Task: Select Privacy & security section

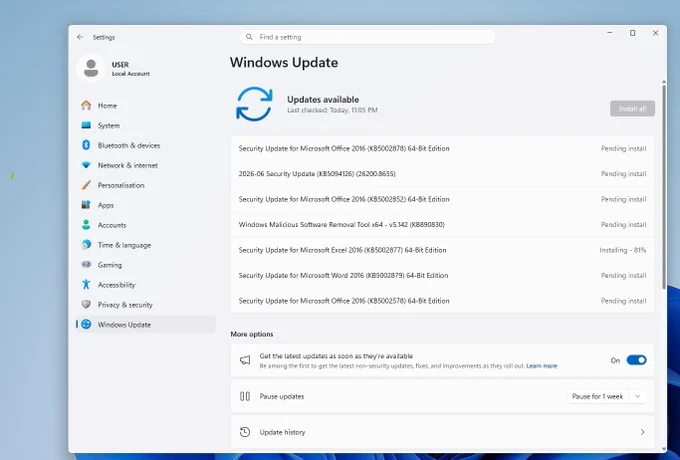Action: coord(146,305)
